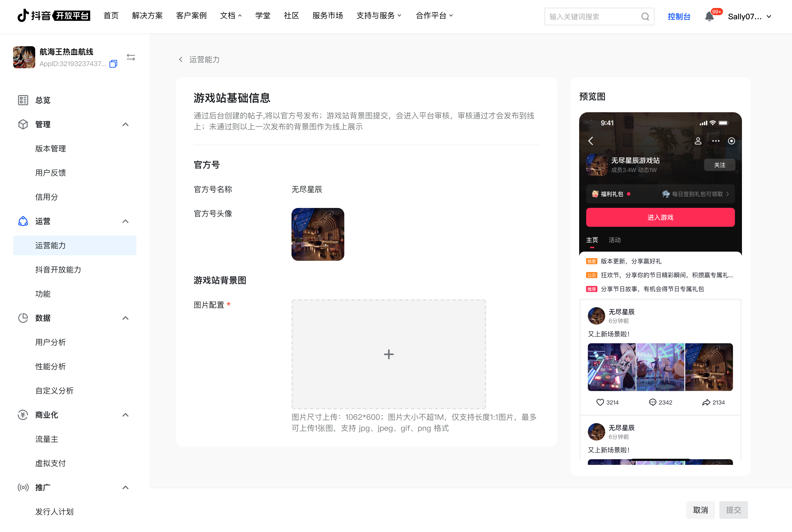The width and height of the screenshot is (792, 532).
Task: Click the preview phone back arrow
Action: pos(591,141)
